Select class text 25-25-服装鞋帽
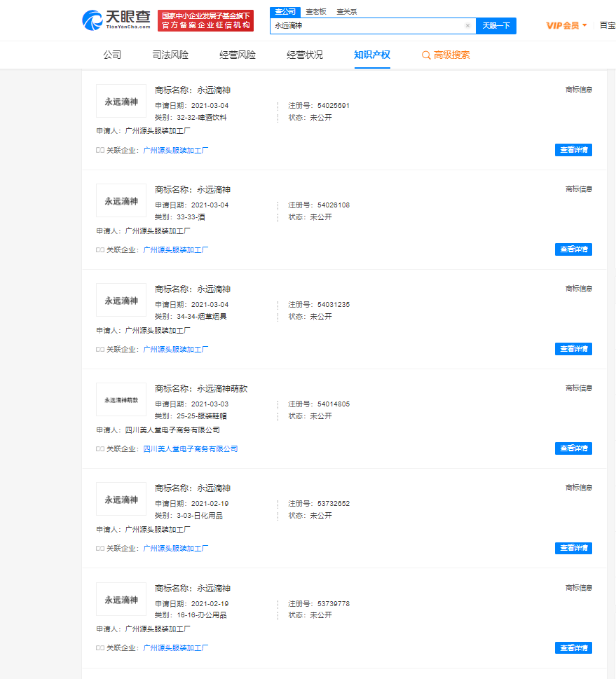Screen dimensions: 616x679 tap(201, 416)
